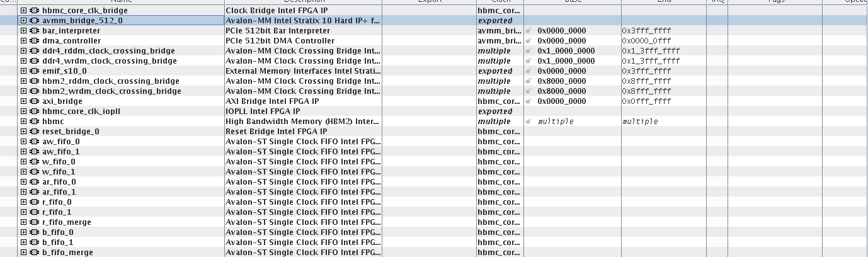
Task: Click the hbm2_wrdm_clock_crossing_bridge component icon
Action: coord(34,91)
